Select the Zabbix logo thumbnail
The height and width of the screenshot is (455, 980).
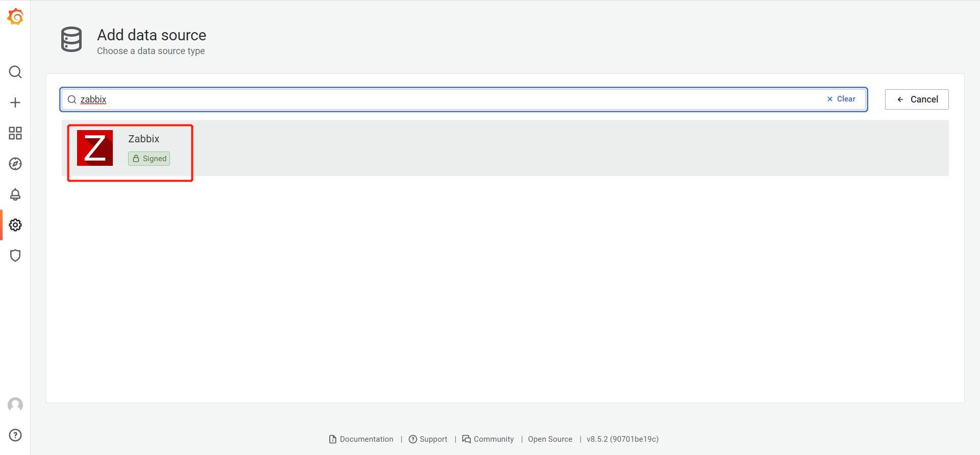(95, 148)
